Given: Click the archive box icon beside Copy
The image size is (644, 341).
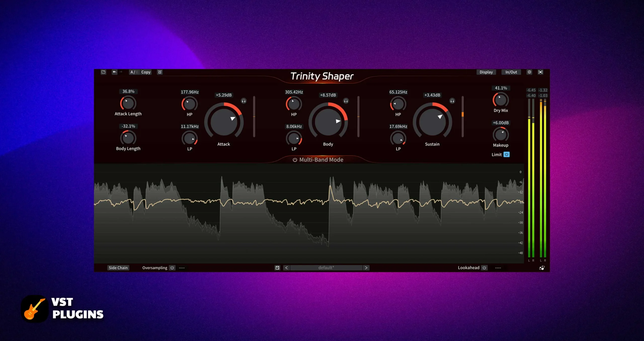Looking at the screenshot, I should coord(160,72).
